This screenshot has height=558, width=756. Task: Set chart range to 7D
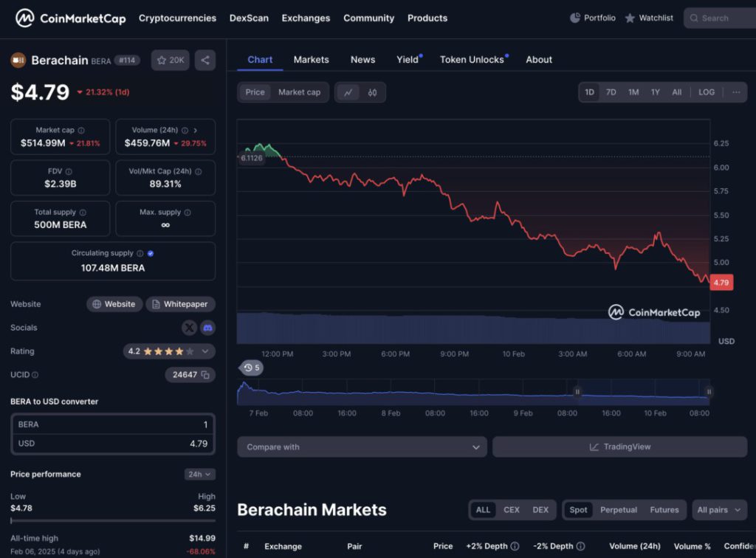tap(611, 92)
